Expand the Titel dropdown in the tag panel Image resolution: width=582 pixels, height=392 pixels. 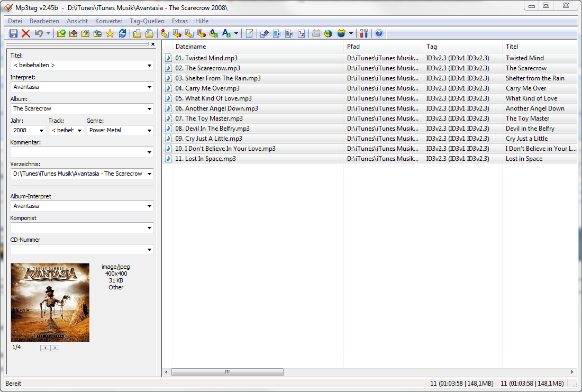149,66
